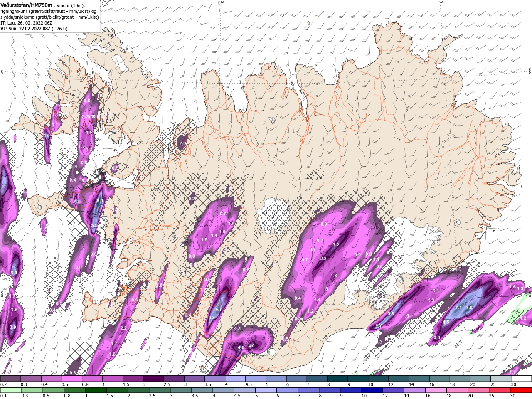Click the 0.1 label in the rain legend
This screenshot has width=532, height=399.
(3, 396)
